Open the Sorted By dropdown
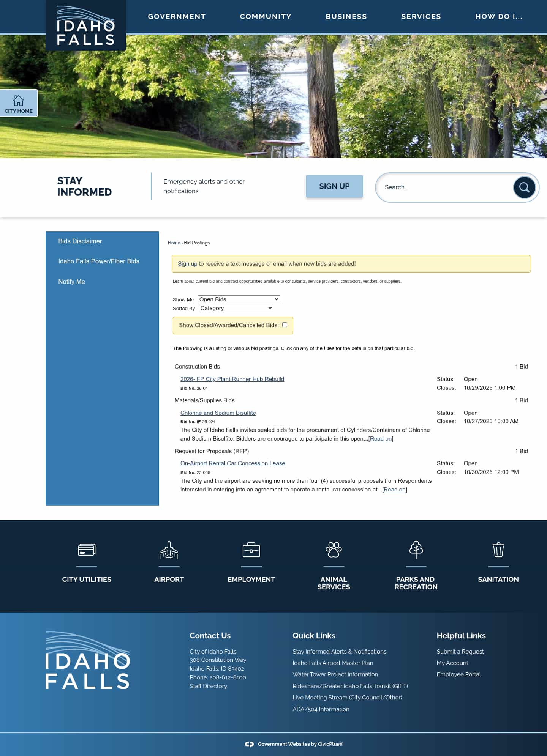The width and height of the screenshot is (547, 756). point(236,308)
